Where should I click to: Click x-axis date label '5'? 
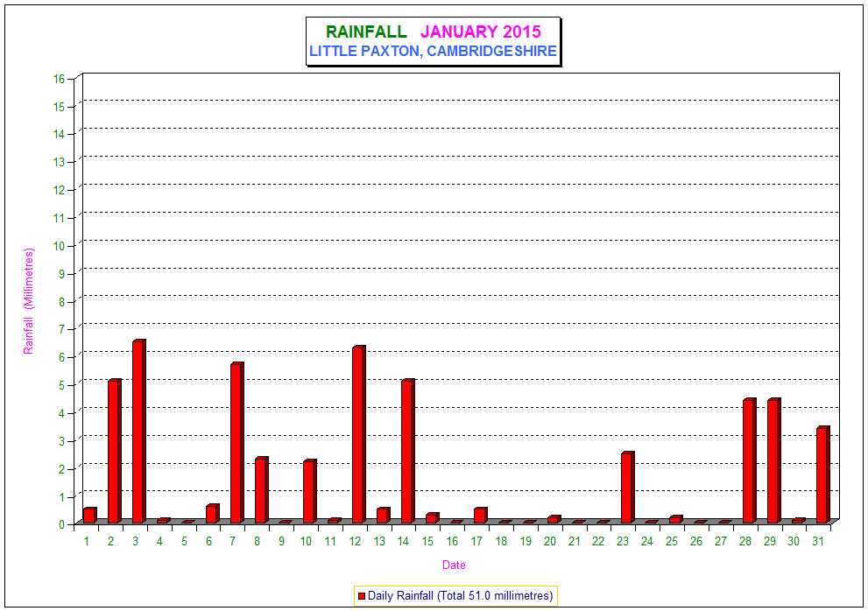(184, 542)
